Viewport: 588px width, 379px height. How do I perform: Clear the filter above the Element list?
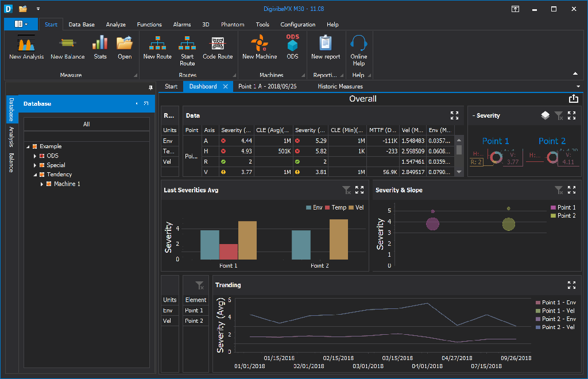200,285
